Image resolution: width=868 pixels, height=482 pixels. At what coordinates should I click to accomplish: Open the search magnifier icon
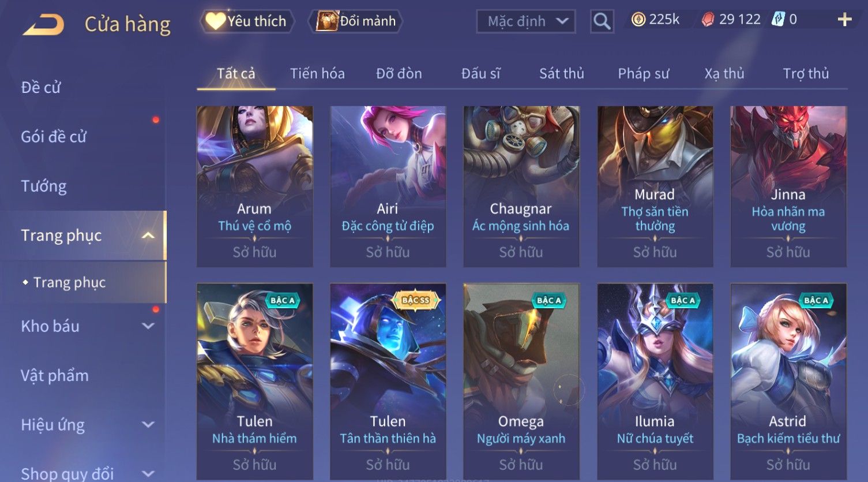602,21
